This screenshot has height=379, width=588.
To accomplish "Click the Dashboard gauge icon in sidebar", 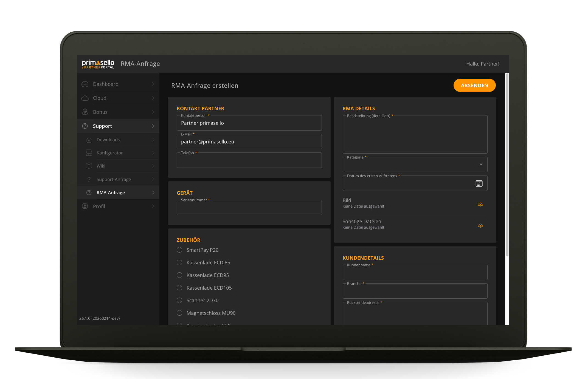I will [85, 84].
